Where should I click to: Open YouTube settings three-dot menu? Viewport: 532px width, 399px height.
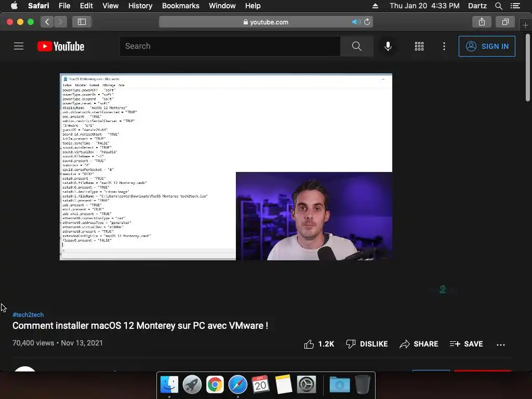pos(444,46)
